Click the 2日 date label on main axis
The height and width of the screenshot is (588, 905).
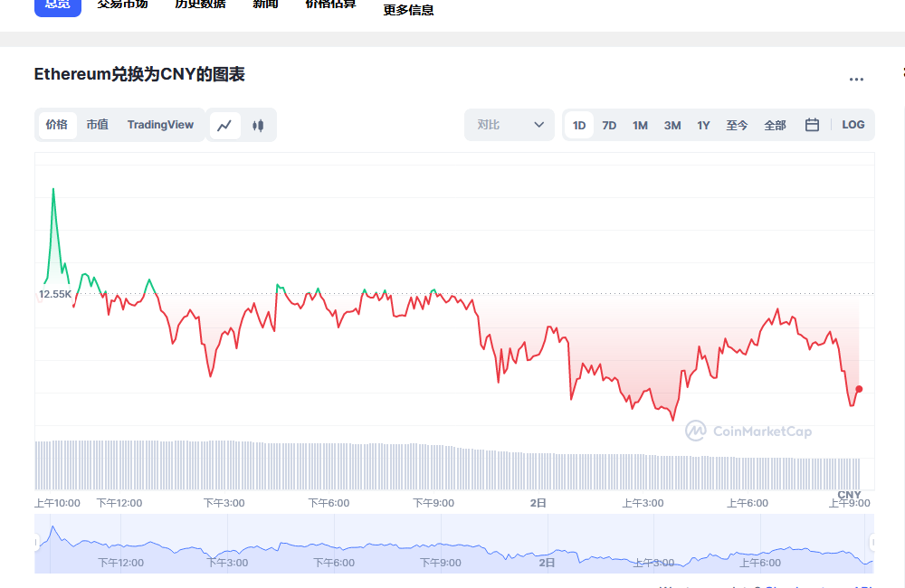[538, 503]
